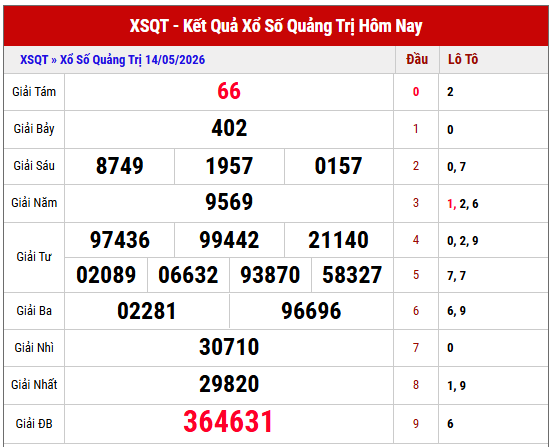The width and height of the screenshot is (555, 447).
Task: Select the Giải Ba label
Action: click(x=34, y=311)
